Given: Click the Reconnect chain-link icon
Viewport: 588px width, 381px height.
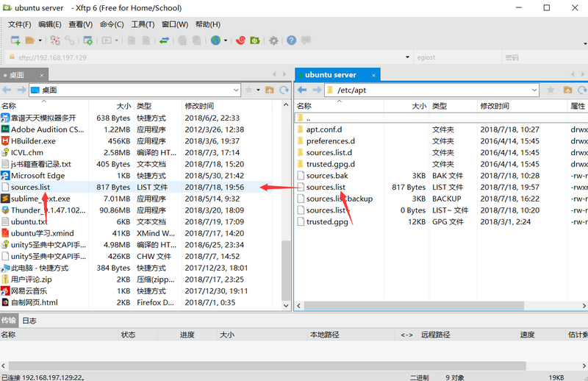Looking at the screenshot, I should (70, 40).
